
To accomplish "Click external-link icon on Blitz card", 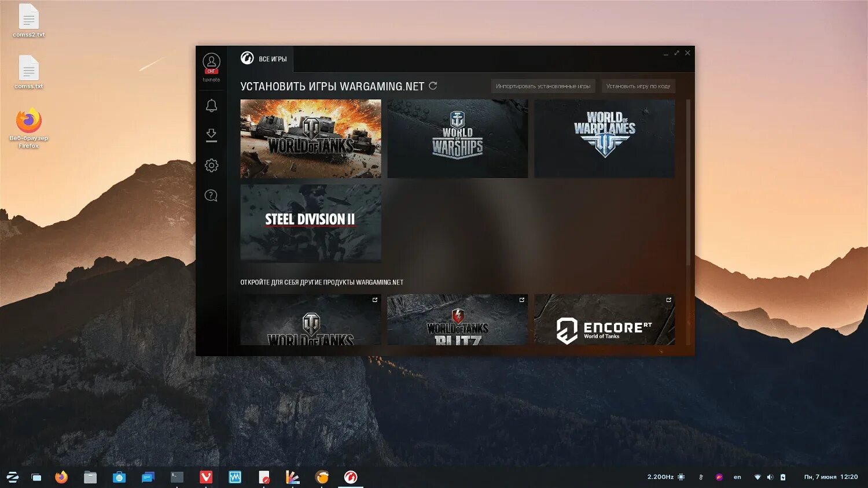I will [521, 300].
